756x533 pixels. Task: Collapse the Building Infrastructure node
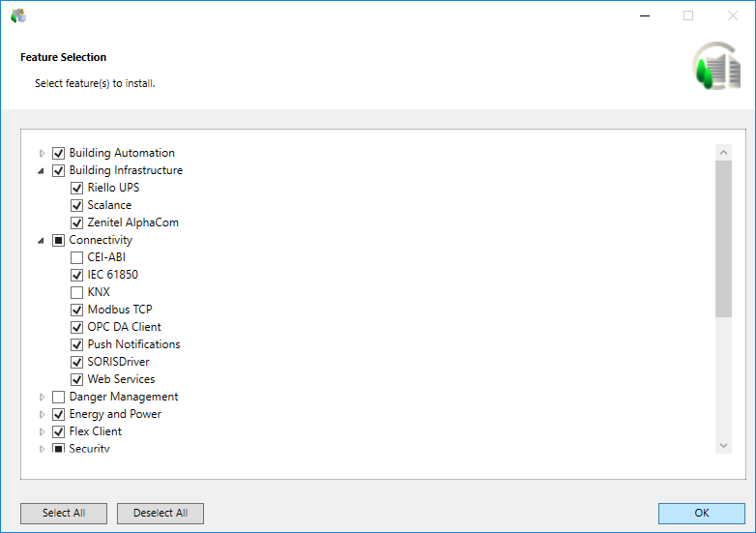point(42,170)
